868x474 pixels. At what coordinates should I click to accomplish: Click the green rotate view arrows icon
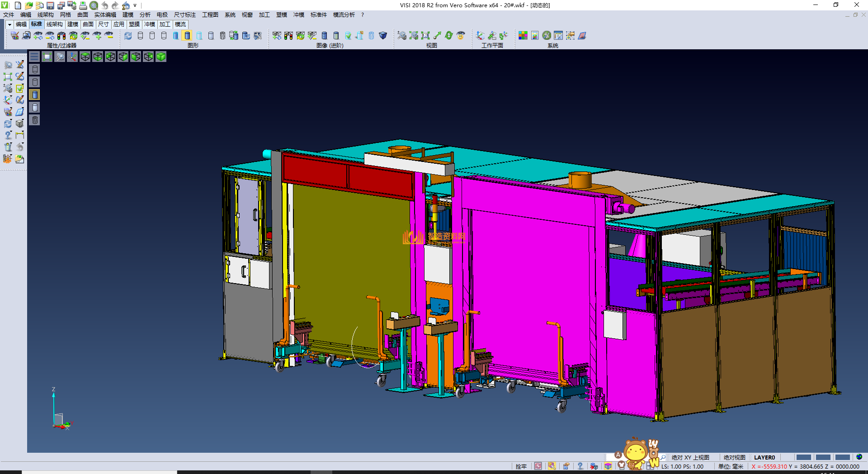click(449, 36)
